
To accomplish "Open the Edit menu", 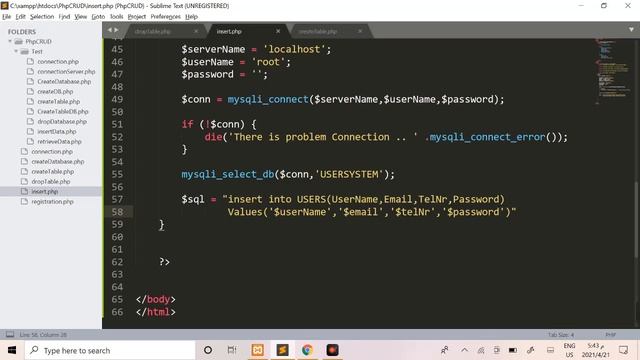I will click(x=20, y=17).
